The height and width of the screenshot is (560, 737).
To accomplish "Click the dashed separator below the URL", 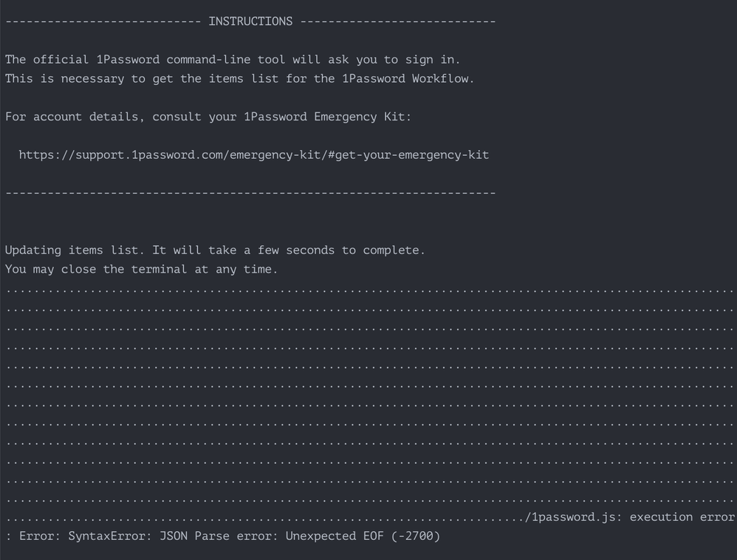I will (250, 193).
